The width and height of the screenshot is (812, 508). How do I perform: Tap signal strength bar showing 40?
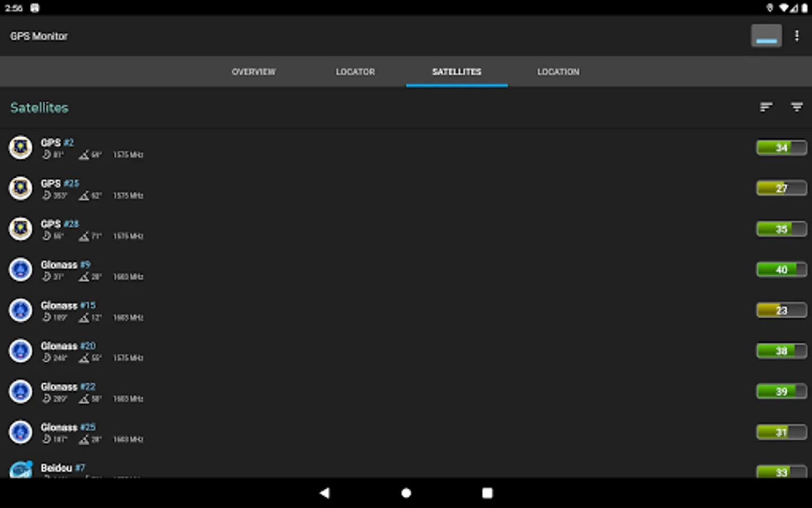tap(781, 269)
